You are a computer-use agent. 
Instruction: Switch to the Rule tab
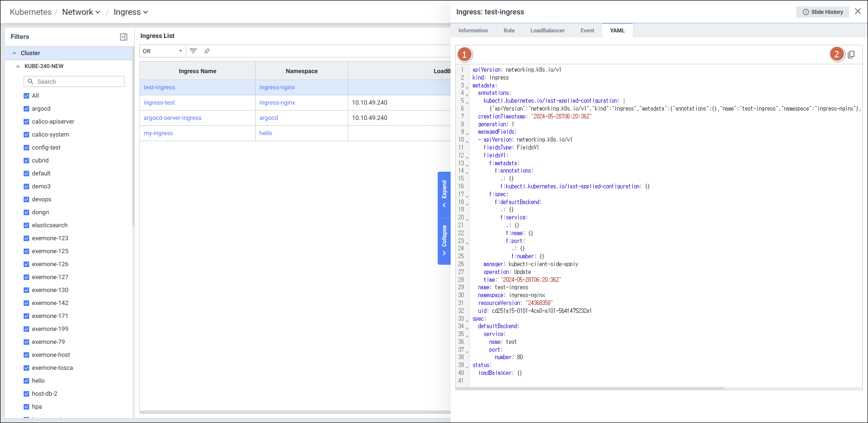(509, 31)
